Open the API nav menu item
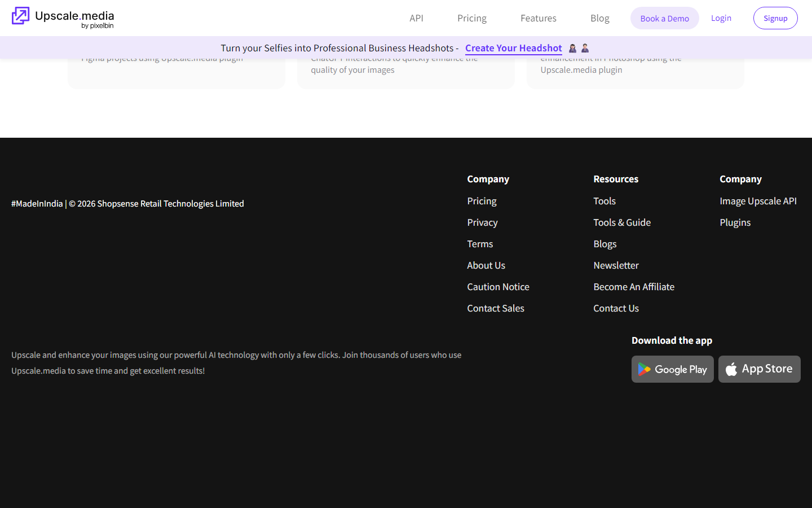 pyautogui.click(x=416, y=18)
